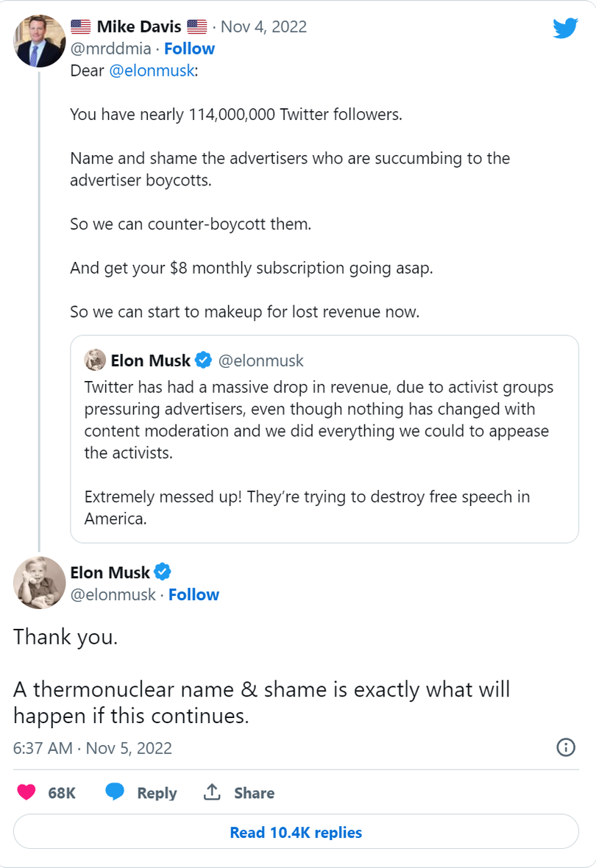Open the 6:37 AM Nov 5, 2022 timestamp
This screenshot has height=868, width=596.
(x=93, y=748)
